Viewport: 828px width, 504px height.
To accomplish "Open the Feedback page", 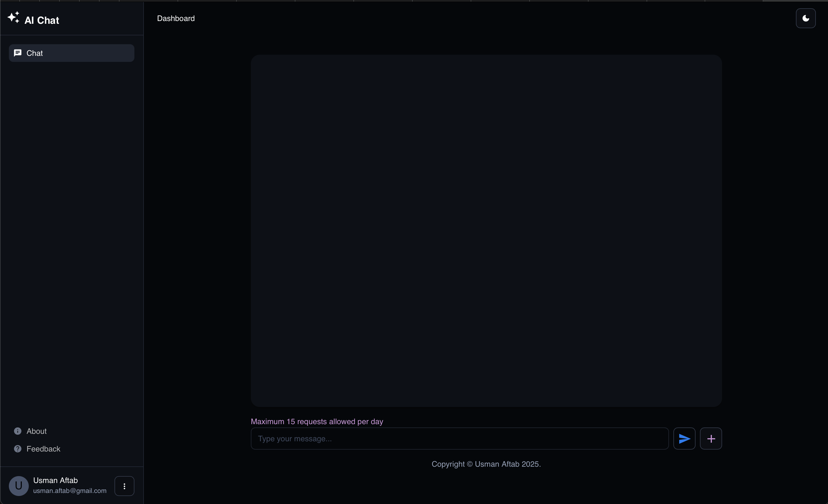I will click(43, 448).
